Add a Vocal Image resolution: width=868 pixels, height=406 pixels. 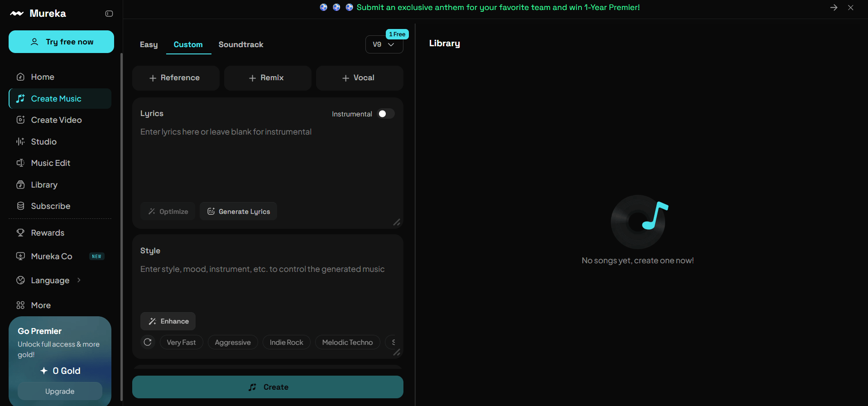[360, 78]
